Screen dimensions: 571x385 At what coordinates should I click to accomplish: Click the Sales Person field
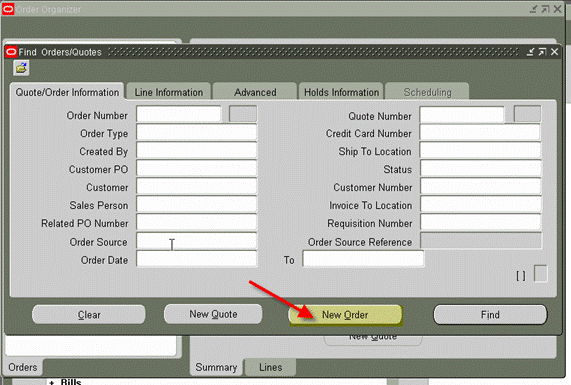coord(197,204)
